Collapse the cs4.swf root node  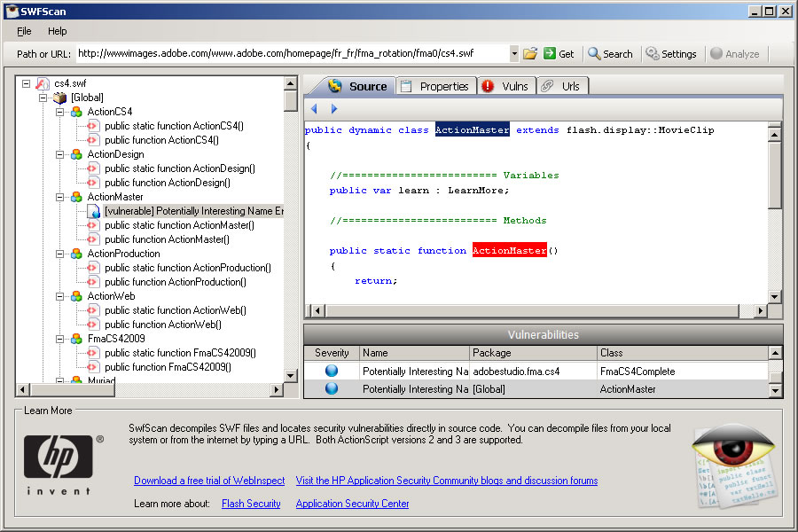coord(26,83)
